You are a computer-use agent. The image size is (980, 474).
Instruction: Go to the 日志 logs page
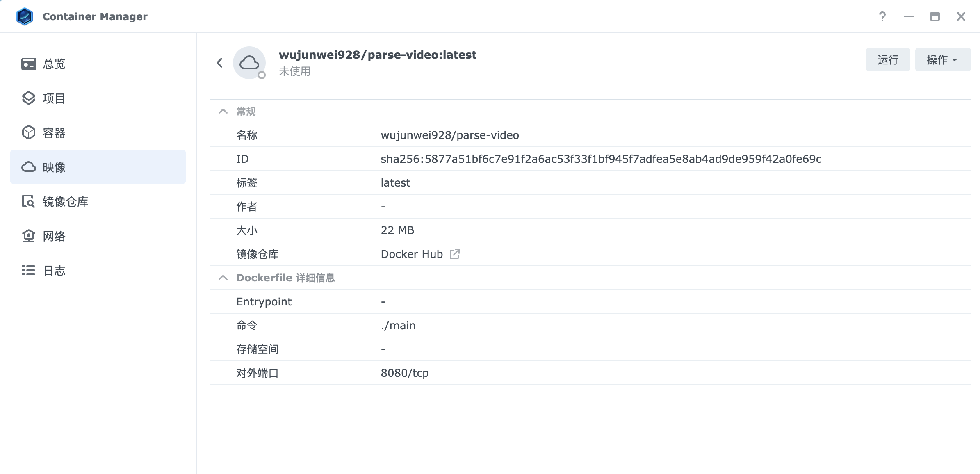coord(54,271)
